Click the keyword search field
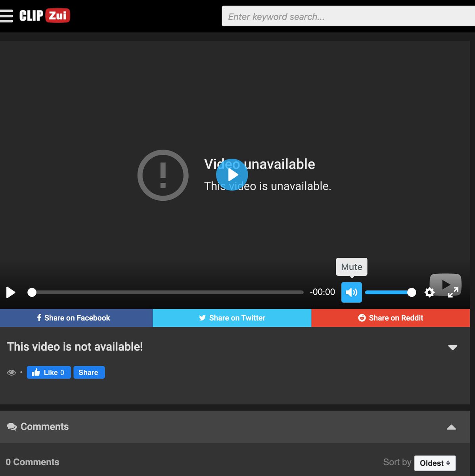The image size is (475, 476). (x=348, y=16)
